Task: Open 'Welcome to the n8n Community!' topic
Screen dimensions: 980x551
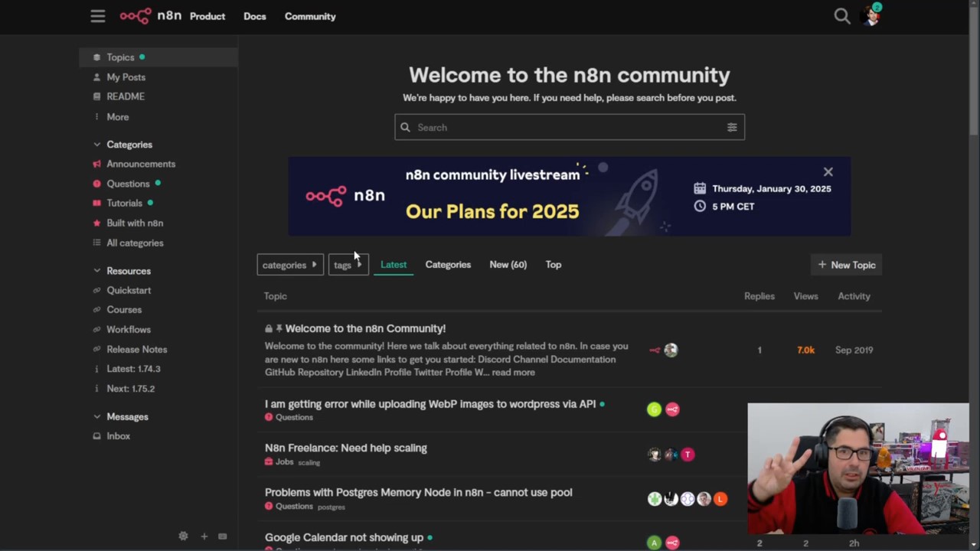Action: [365, 328]
